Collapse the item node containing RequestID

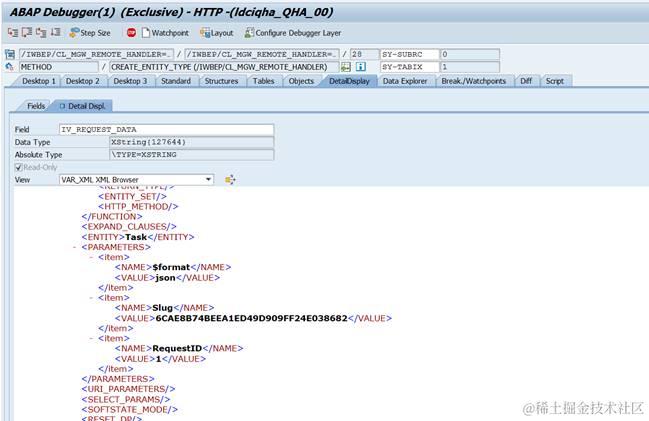click(x=91, y=338)
